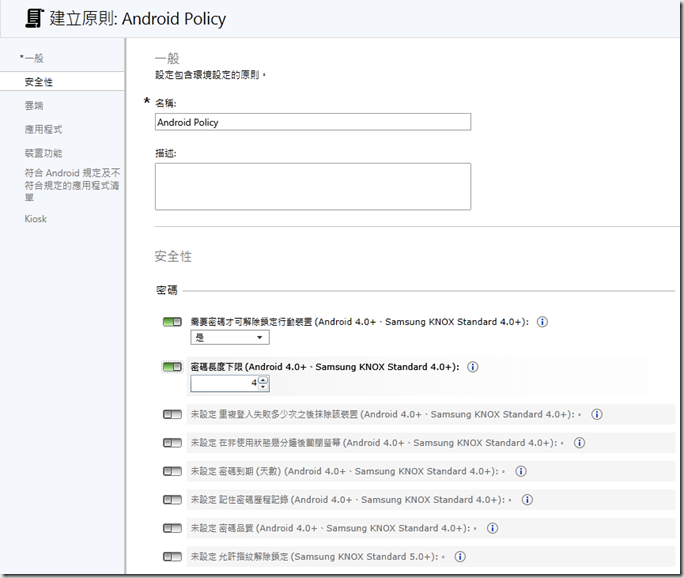Toggle the 密碼長度下限 switch
This screenshot has width=684, height=578.
pyautogui.click(x=172, y=367)
